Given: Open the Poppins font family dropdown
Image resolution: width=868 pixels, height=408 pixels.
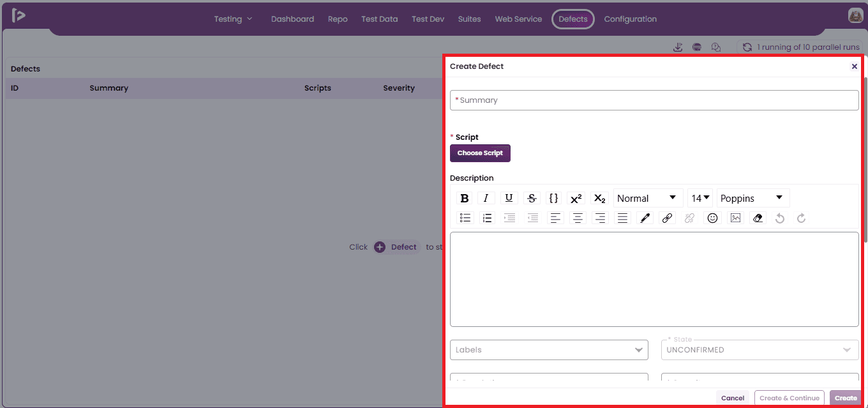Looking at the screenshot, I should coord(753,198).
